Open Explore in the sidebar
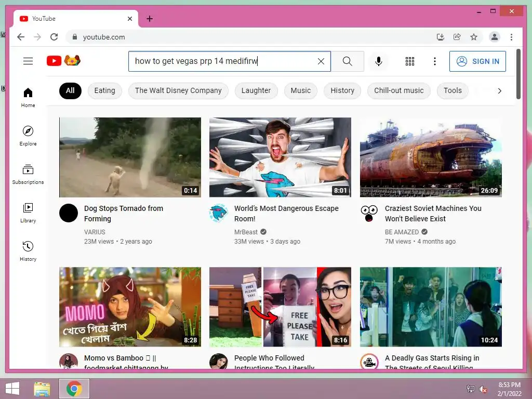The height and width of the screenshot is (399, 532). tap(28, 136)
